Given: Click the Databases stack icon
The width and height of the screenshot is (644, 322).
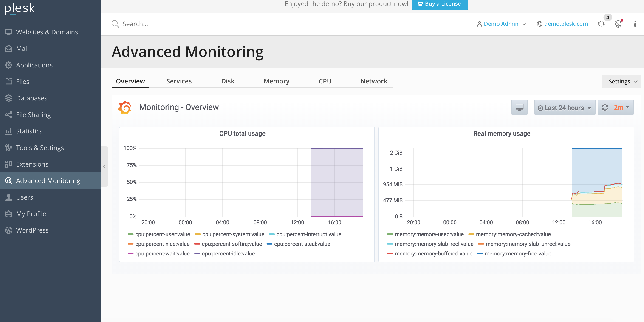Looking at the screenshot, I should click(x=9, y=98).
